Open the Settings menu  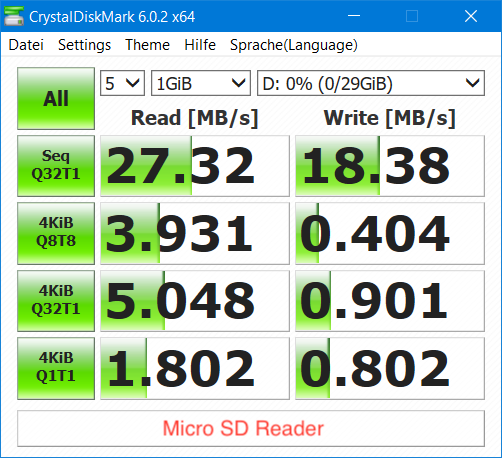[84, 45]
